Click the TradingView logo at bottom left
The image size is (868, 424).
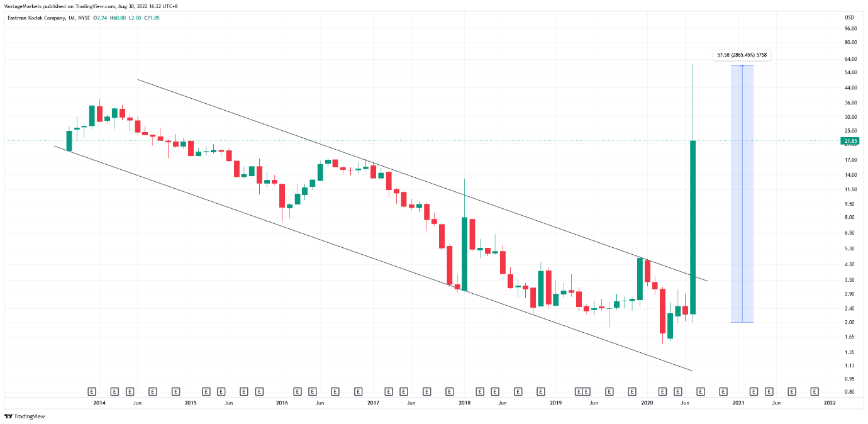[x=25, y=416]
